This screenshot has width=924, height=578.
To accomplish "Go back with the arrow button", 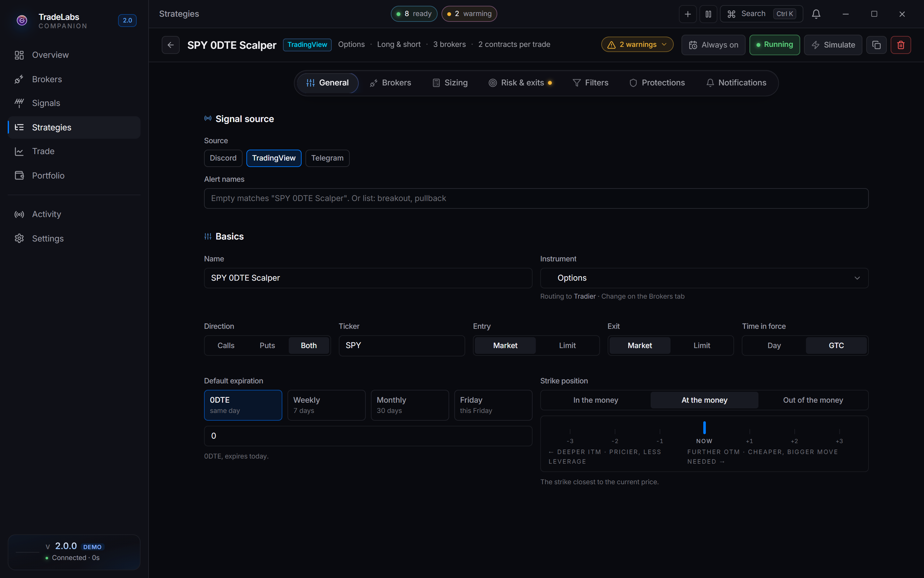I will pos(170,45).
